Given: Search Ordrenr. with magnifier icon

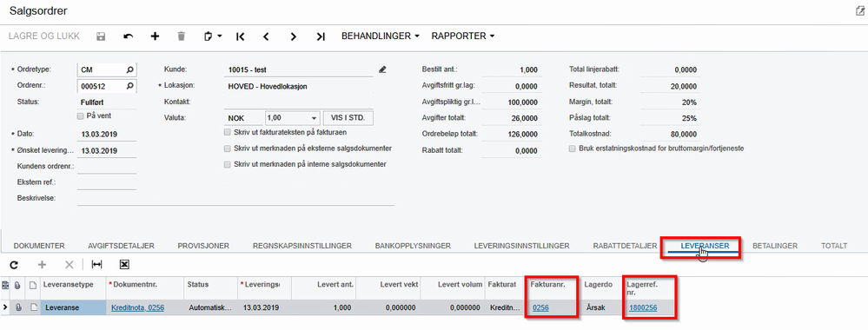Looking at the screenshot, I should (x=130, y=86).
